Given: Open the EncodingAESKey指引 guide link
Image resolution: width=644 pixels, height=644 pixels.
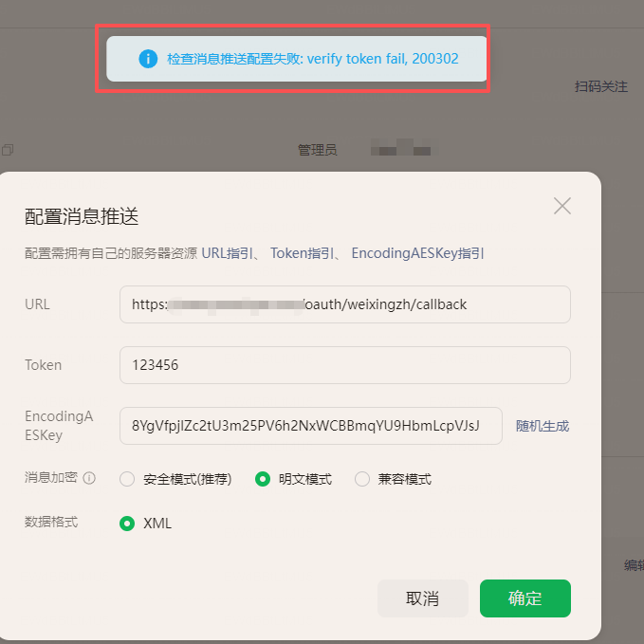Looking at the screenshot, I should (417, 253).
